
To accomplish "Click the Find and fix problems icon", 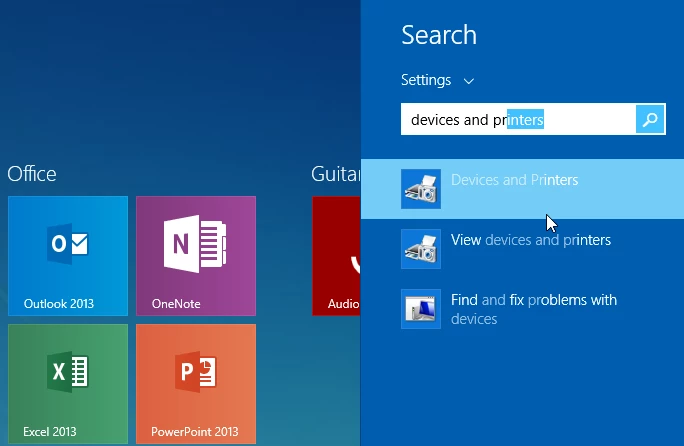I will coord(421,309).
